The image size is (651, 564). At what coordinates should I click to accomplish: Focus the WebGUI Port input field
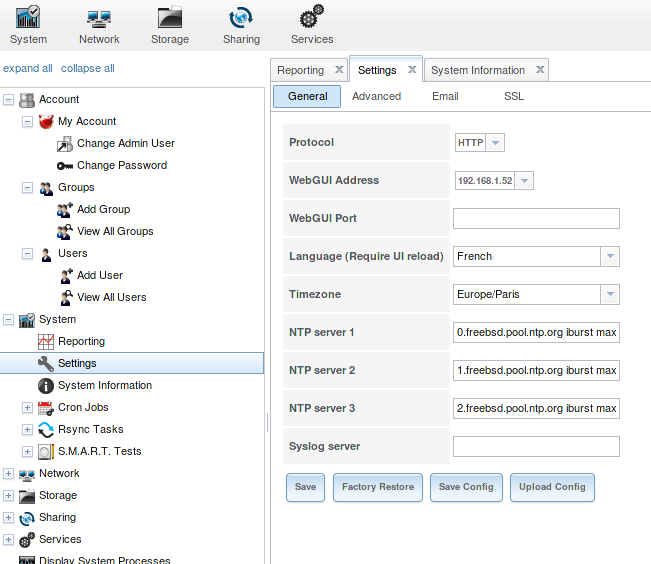(536, 218)
